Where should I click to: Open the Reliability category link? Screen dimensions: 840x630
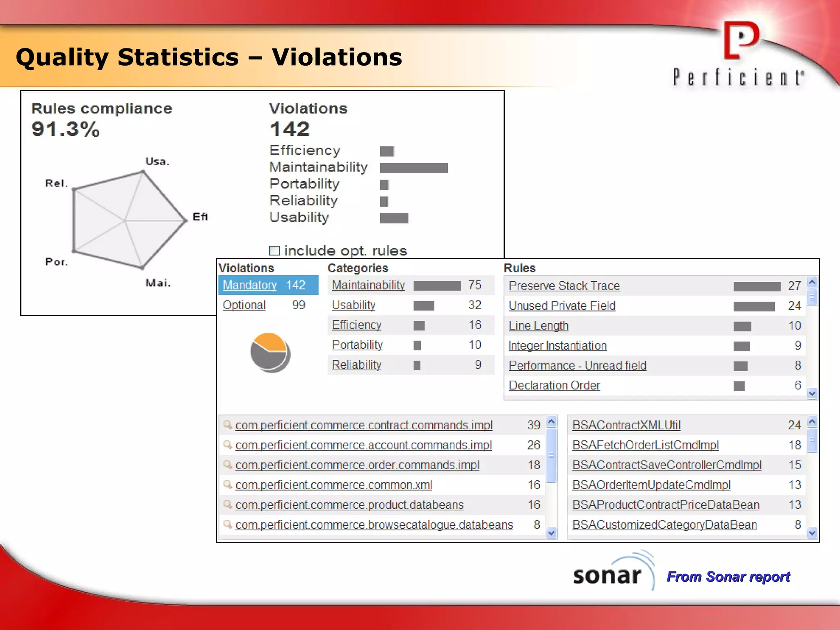click(356, 365)
